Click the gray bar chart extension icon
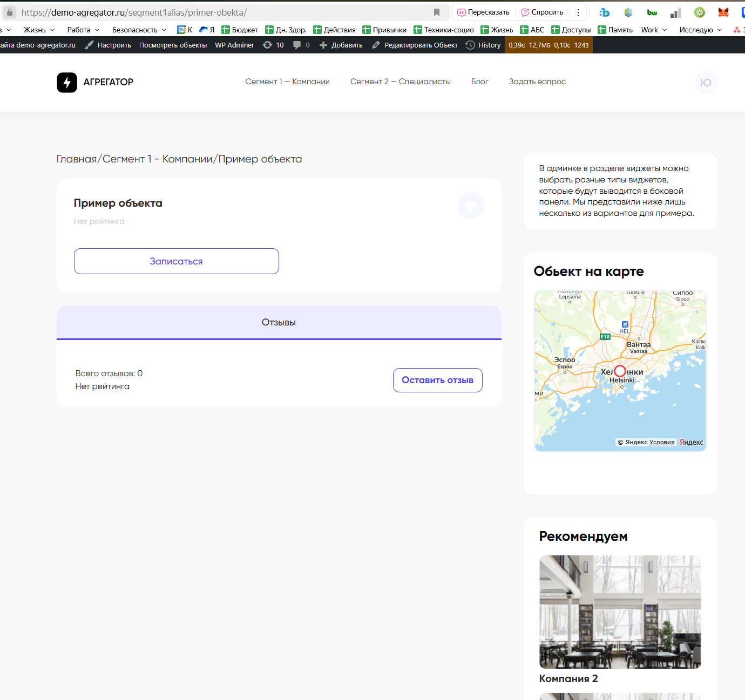This screenshot has height=700, width=745. [x=676, y=12]
